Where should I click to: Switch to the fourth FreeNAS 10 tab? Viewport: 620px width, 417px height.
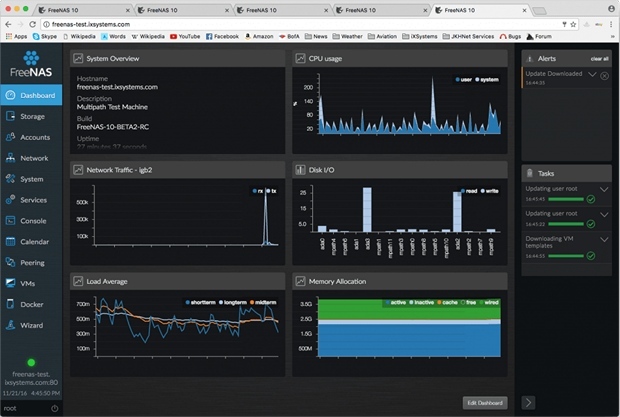(x=381, y=10)
